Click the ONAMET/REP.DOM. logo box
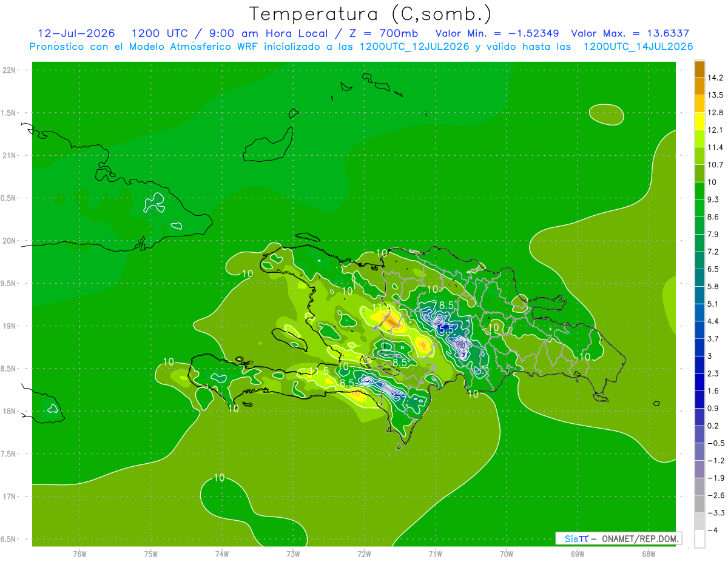This screenshot has width=728, height=562. pos(618,538)
